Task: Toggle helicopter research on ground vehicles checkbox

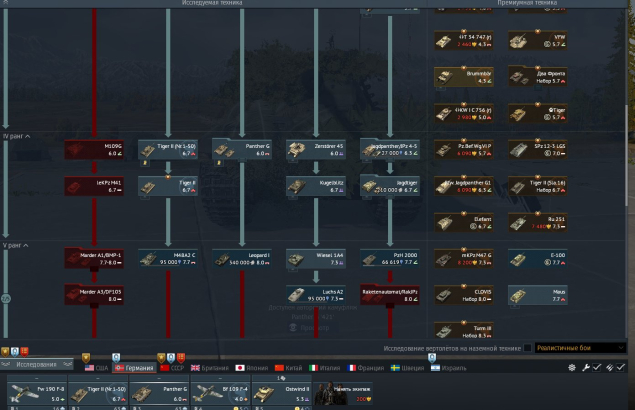Action: 527,349
